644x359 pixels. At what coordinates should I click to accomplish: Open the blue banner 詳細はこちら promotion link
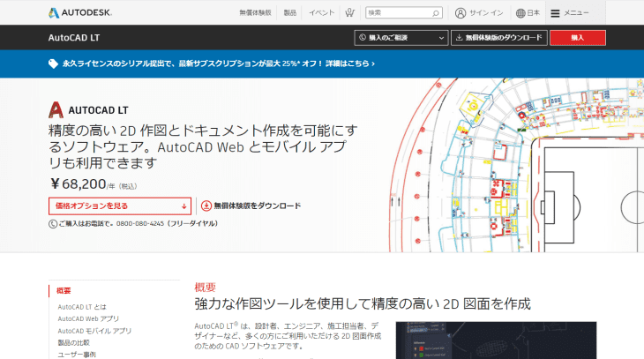[350, 64]
